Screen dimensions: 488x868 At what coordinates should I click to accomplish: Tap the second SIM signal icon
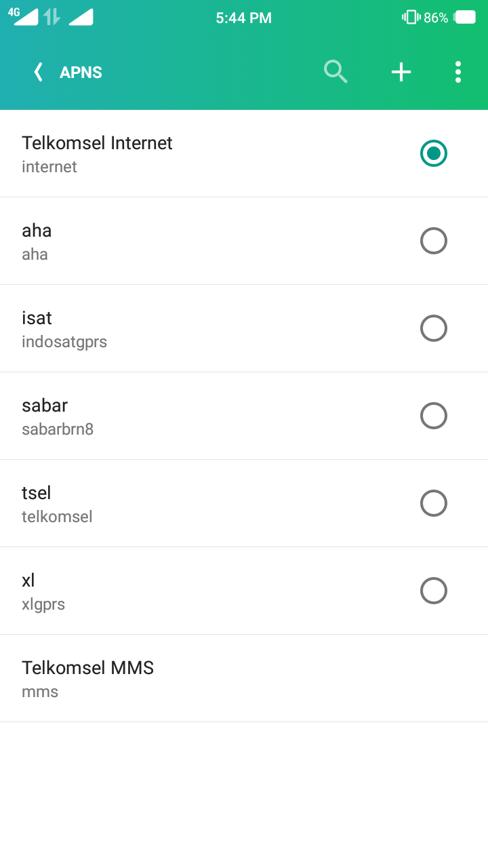click(81, 17)
